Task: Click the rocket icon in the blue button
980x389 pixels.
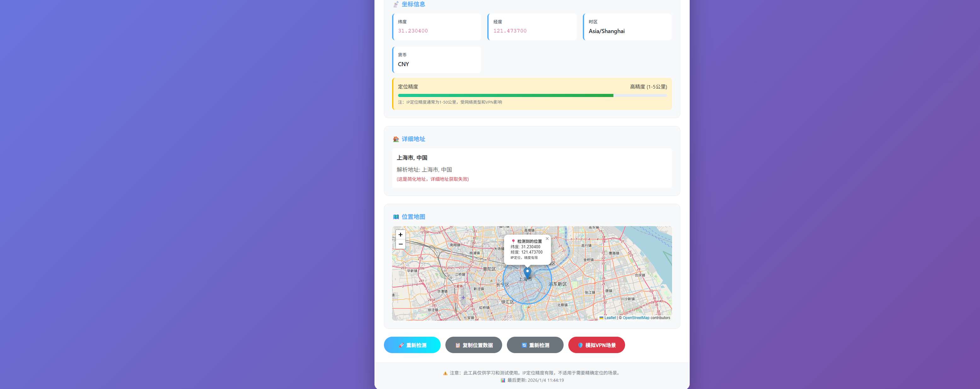Action: click(401, 345)
